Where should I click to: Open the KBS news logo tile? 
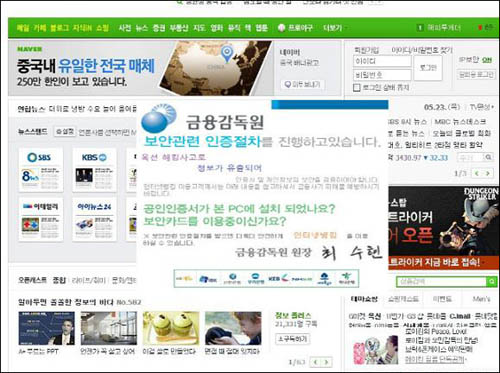(95, 170)
